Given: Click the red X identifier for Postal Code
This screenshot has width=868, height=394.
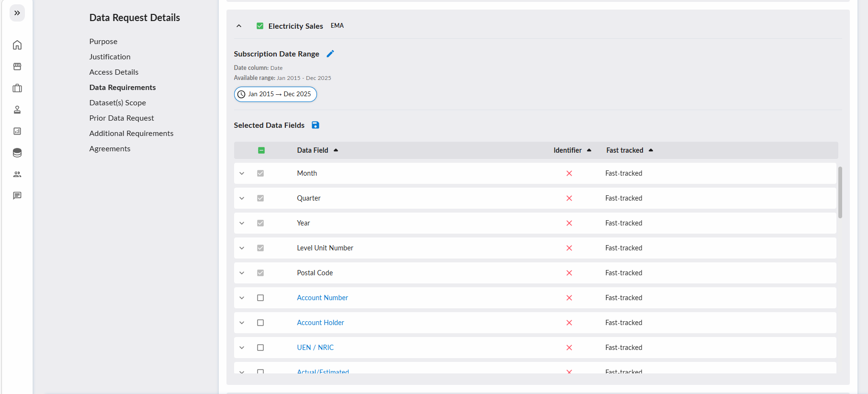Looking at the screenshot, I should point(569,273).
